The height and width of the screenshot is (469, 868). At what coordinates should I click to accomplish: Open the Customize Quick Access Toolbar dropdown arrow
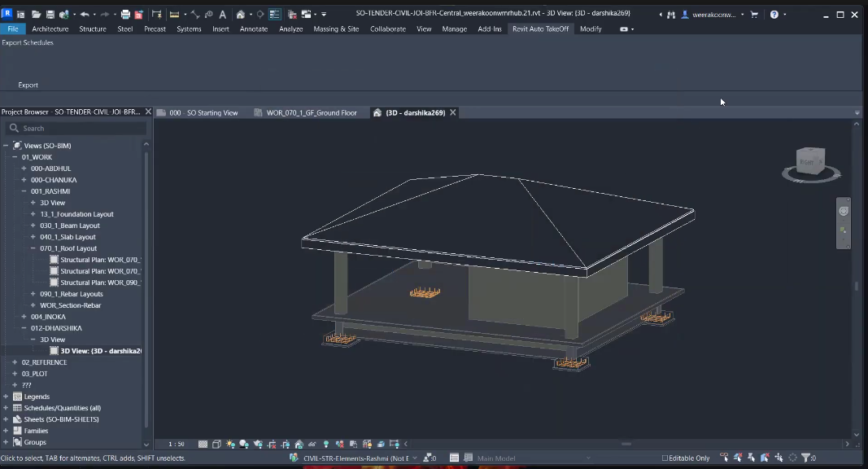click(x=323, y=15)
